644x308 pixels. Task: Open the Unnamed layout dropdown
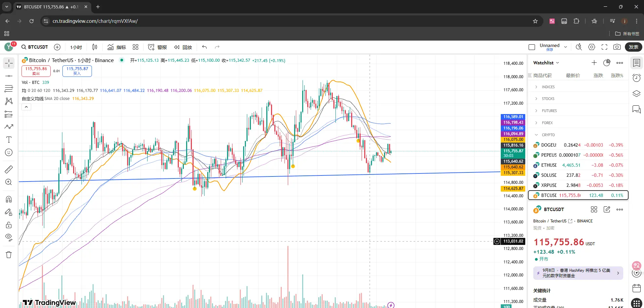tap(566, 47)
